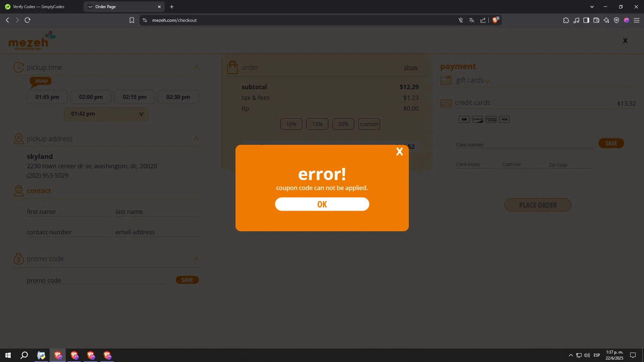Open browser extensions puzzle icon
This screenshot has width=644, height=362.
tap(566, 20)
